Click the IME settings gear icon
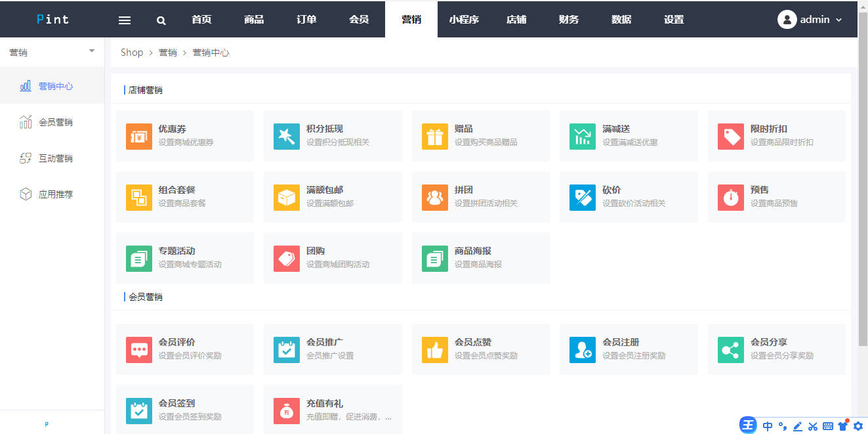Screen dimensions: 868x434 click(x=858, y=426)
